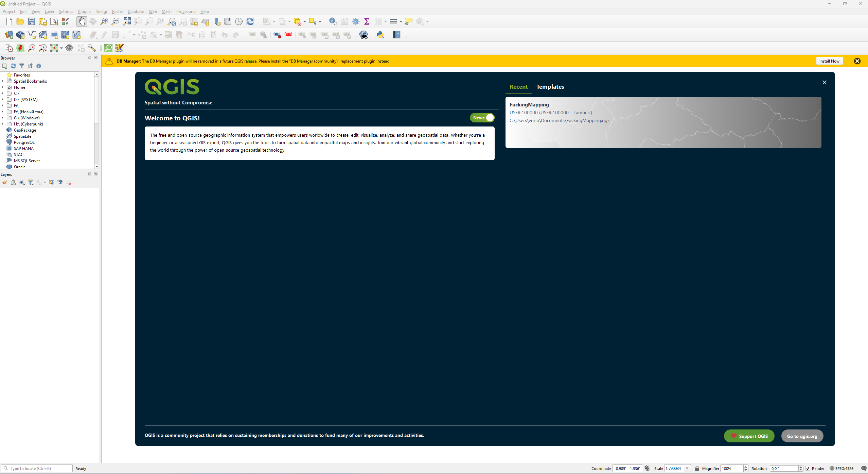Close the QGIS welcome page
Image resolution: width=868 pixels, height=474 pixels.
tap(825, 82)
